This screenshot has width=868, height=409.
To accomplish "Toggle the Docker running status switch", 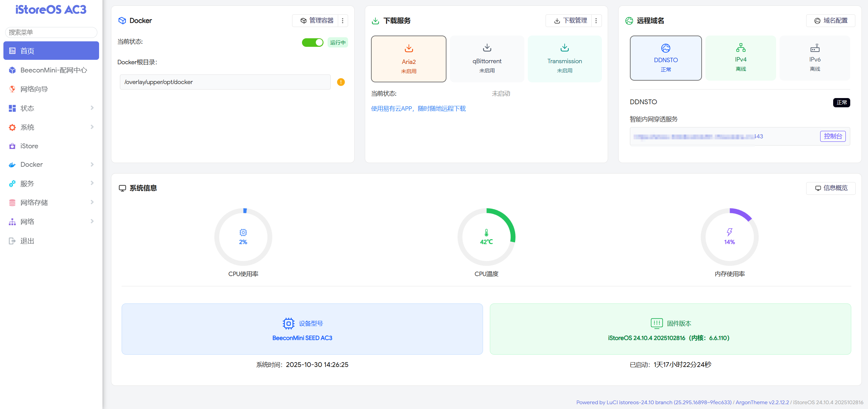I will 312,42.
